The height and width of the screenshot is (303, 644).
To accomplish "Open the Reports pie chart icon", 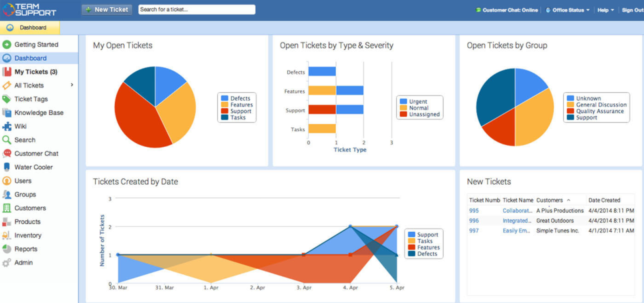I will 7,249.
